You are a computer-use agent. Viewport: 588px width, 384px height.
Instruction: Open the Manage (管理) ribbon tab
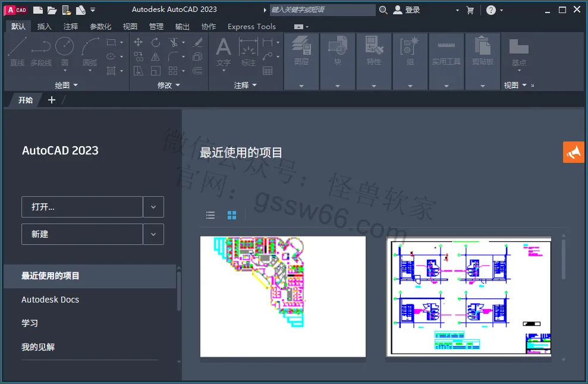[x=156, y=26]
